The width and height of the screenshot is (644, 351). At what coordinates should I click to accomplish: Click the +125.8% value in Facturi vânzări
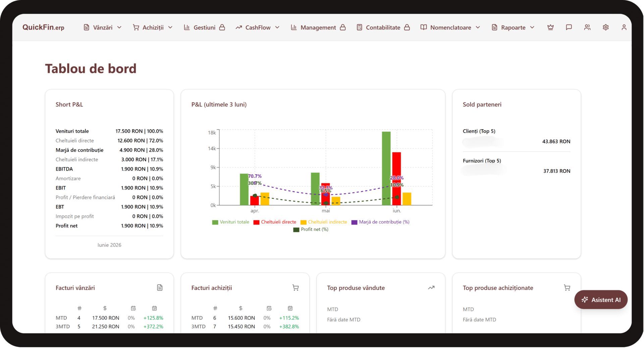pos(153,318)
